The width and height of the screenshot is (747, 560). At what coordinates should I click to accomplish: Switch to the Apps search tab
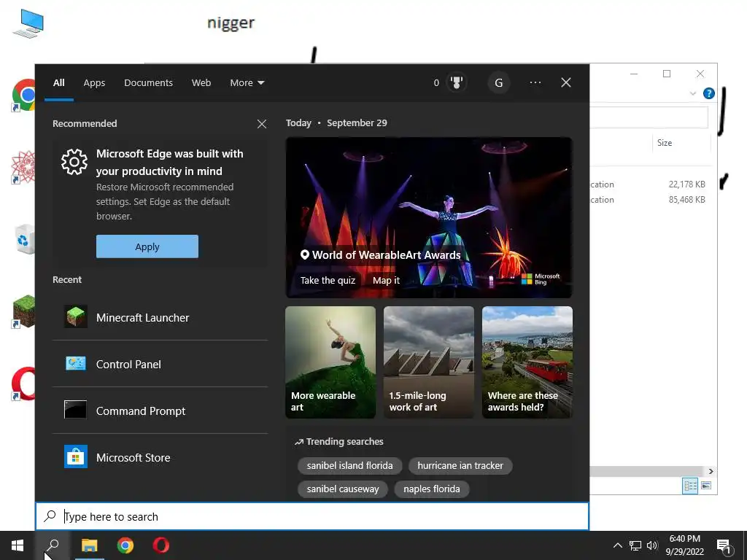click(x=94, y=83)
